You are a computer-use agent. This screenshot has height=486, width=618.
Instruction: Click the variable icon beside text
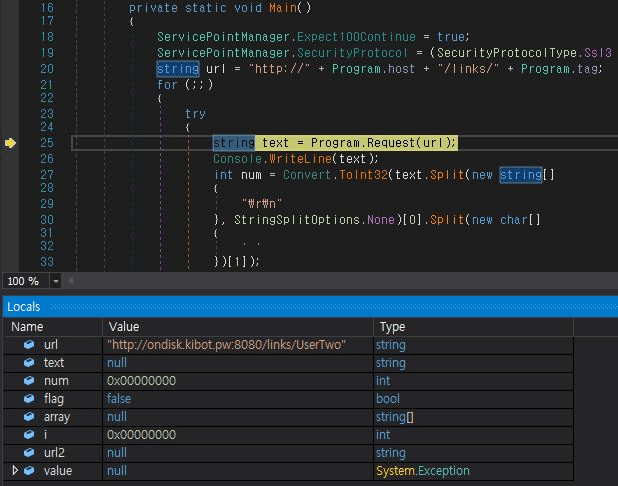(29, 363)
